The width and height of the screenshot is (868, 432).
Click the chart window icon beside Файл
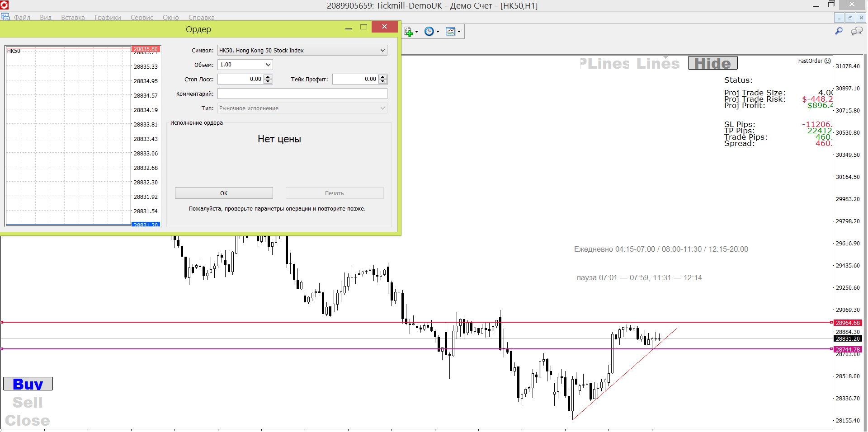point(5,17)
